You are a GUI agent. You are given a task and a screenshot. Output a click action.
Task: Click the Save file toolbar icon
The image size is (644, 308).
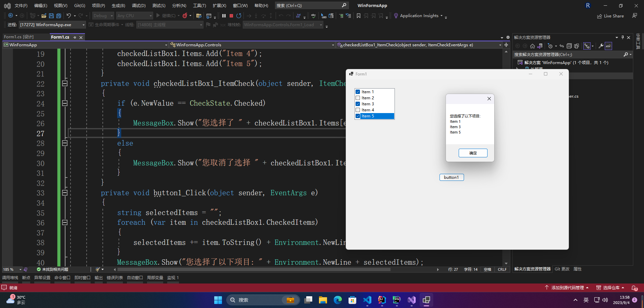(51, 16)
